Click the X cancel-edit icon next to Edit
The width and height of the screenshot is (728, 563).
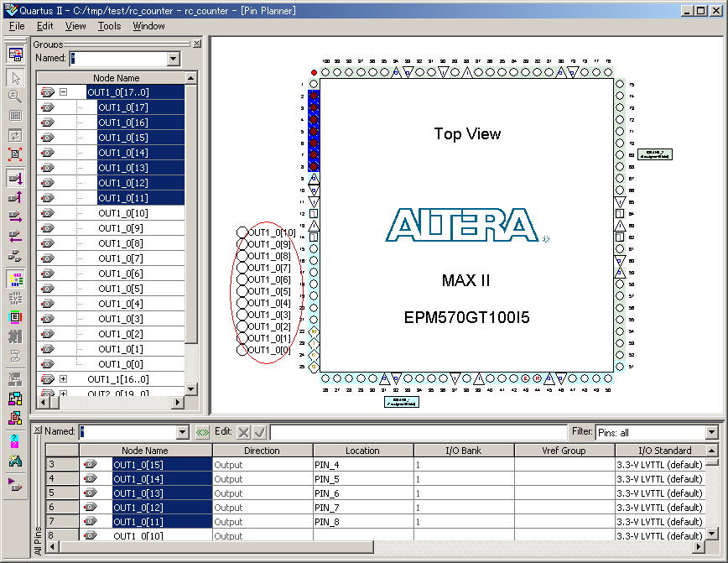point(243,432)
